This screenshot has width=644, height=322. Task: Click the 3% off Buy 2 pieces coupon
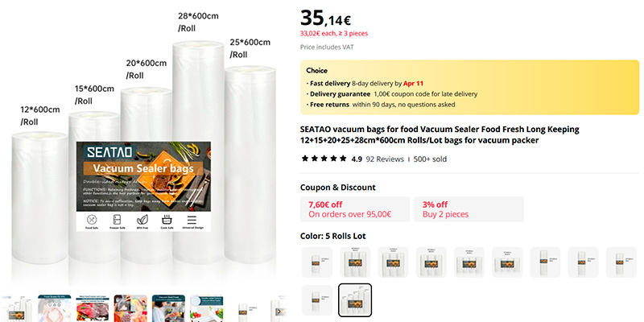pos(469,209)
